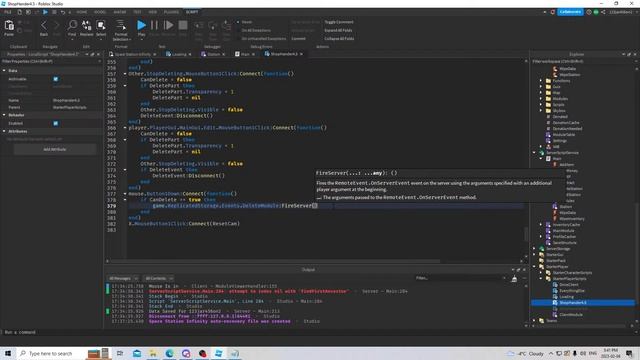This screenshot has width=640, height=360.
Task: Open the Space Station Infinity document tab
Action: (x=133, y=54)
